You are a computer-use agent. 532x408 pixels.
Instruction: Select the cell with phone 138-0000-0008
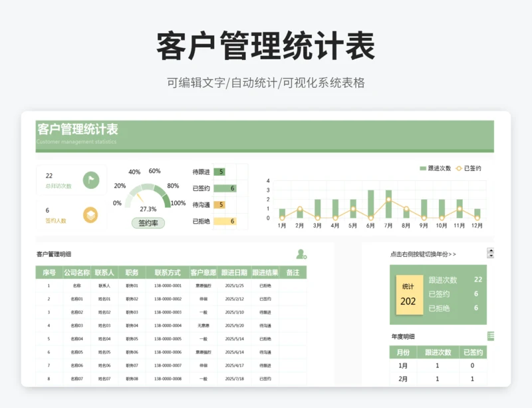click(x=168, y=379)
